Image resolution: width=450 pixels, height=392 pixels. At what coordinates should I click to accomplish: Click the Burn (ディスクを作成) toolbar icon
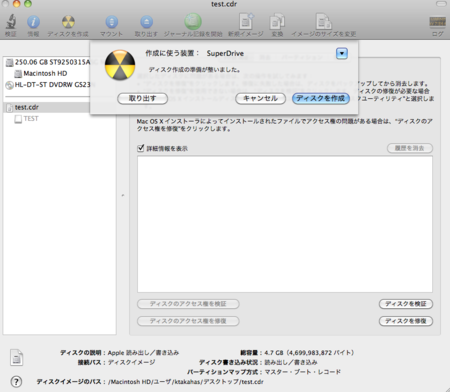coord(68,22)
